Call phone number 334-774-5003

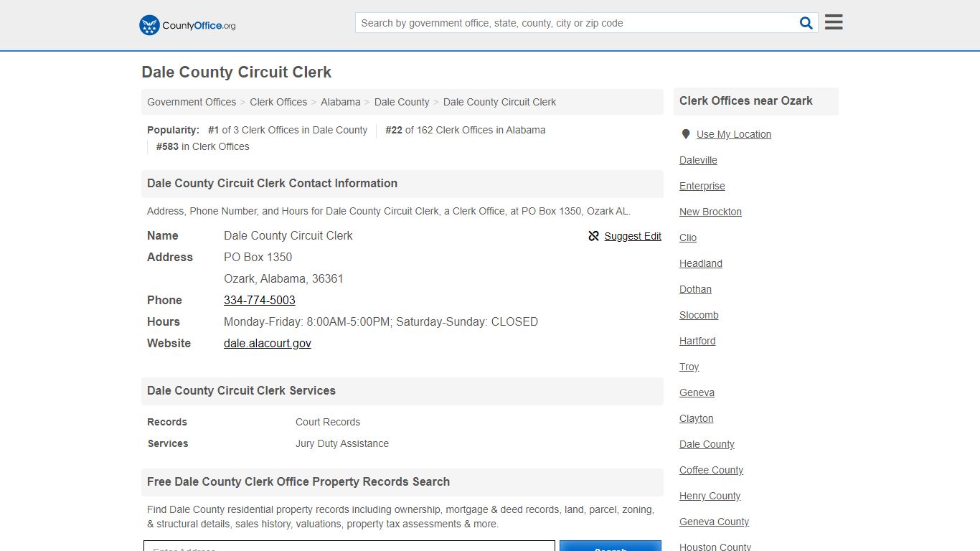point(260,300)
